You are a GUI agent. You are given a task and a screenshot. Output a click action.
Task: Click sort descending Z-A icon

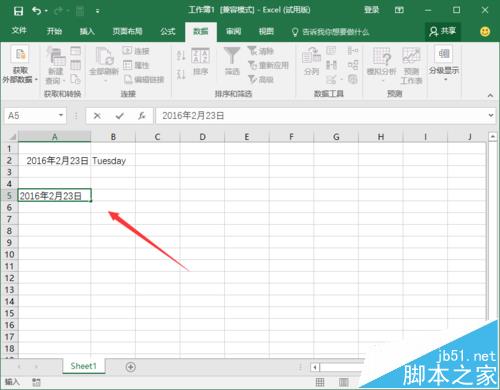(181, 74)
